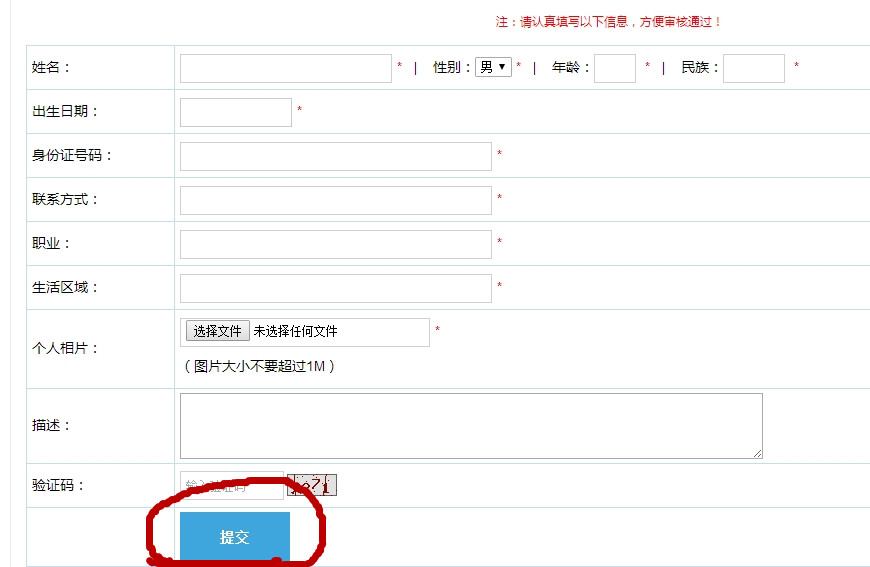Image resolution: width=870 pixels, height=567 pixels.
Task: Focus the 年龄 age input box
Action: click(x=615, y=68)
